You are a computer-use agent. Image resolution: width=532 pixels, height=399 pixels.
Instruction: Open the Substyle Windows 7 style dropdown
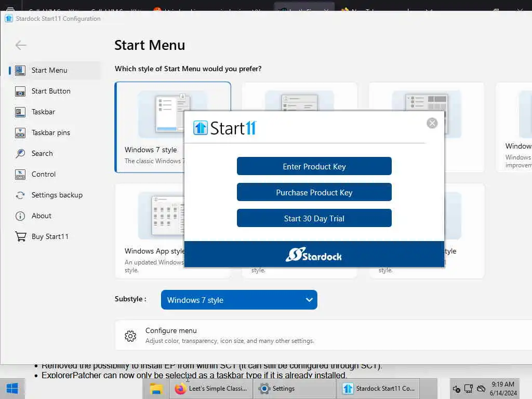click(239, 300)
